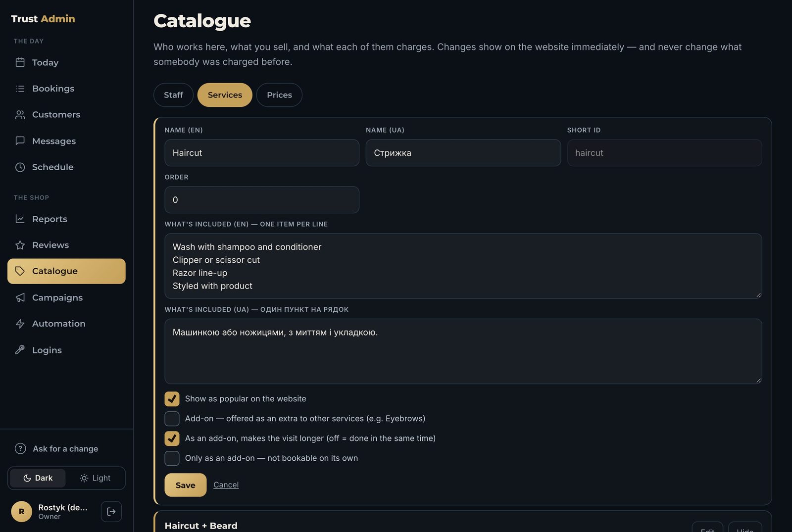This screenshot has width=792, height=532.
Task: Click the Logins key icon
Action: tap(20, 350)
